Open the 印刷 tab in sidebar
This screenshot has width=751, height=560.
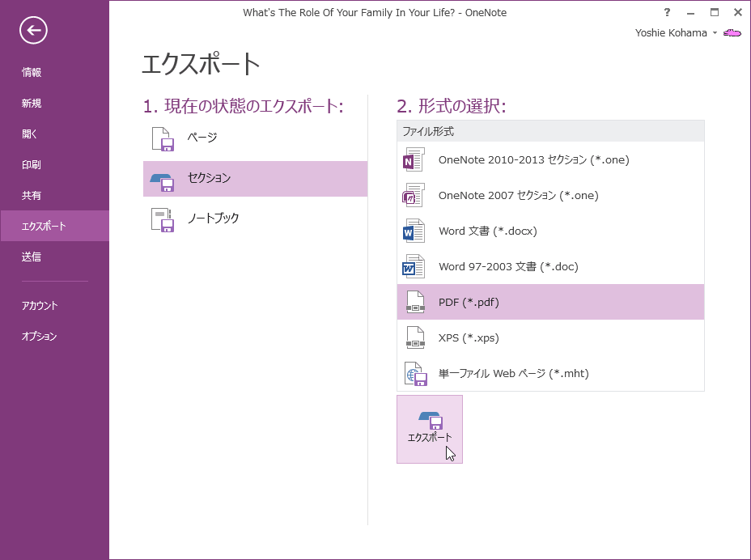click(54, 164)
